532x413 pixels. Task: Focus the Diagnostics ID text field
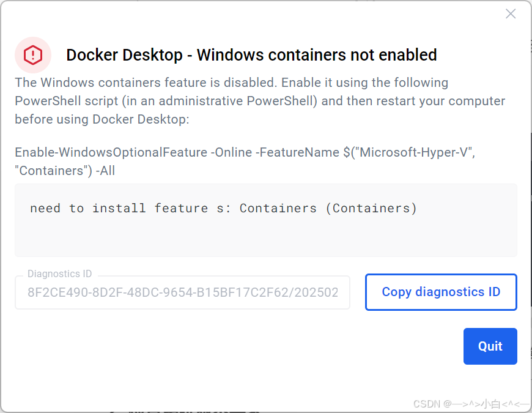[x=183, y=292]
